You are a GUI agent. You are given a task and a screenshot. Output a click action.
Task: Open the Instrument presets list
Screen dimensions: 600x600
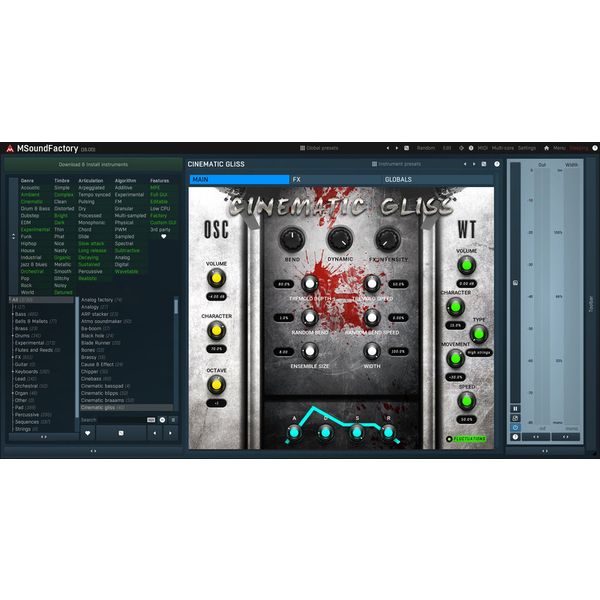(396, 164)
